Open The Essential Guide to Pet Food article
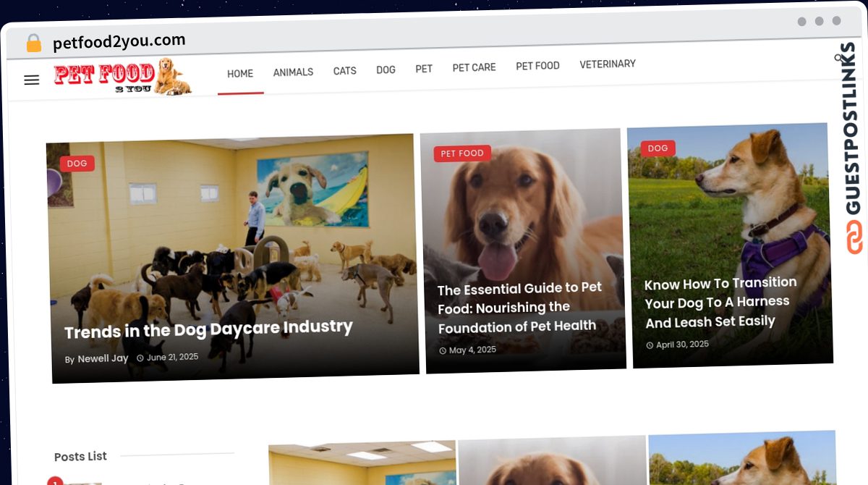 point(519,308)
